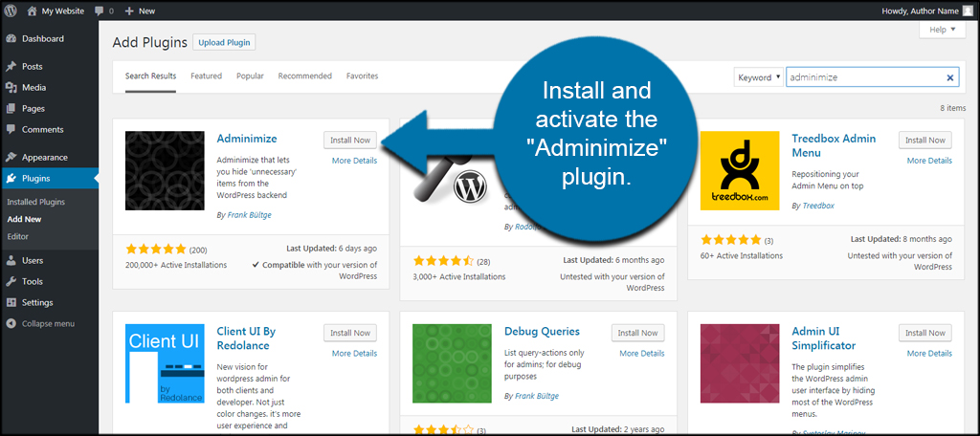
Task: Switch to the Popular tab
Action: coord(250,76)
